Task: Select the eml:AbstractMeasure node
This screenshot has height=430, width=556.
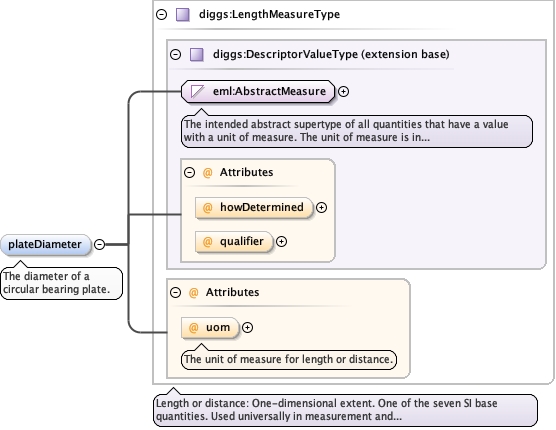Action: tap(258, 91)
